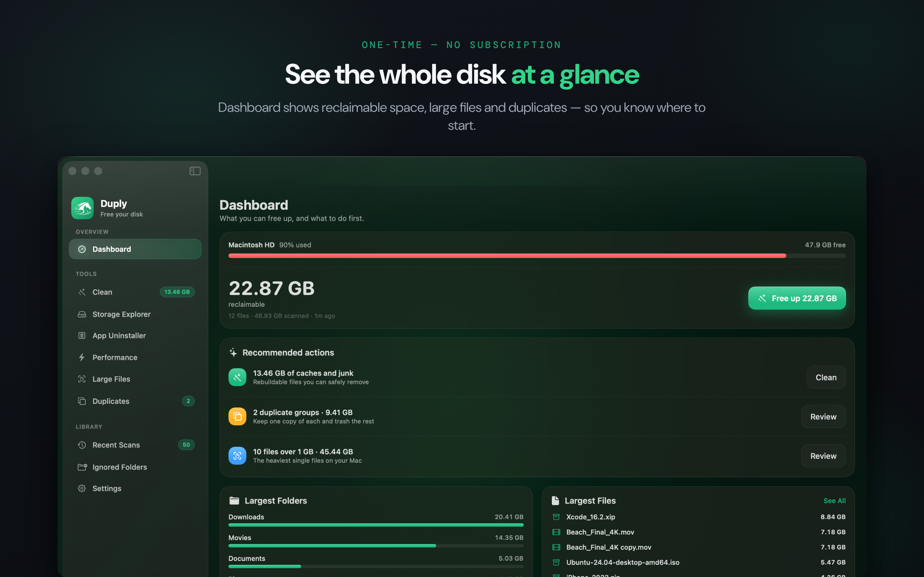924x577 pixels.
Task: Open Performance lightning bolt icon
Action: [82, 357]
